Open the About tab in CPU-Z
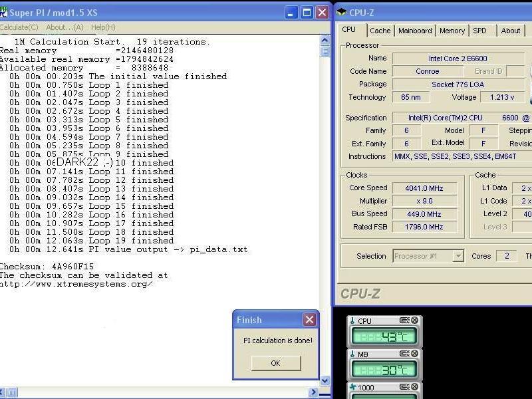The width and height of the screenshot is (532, 399). pos(510,31)
